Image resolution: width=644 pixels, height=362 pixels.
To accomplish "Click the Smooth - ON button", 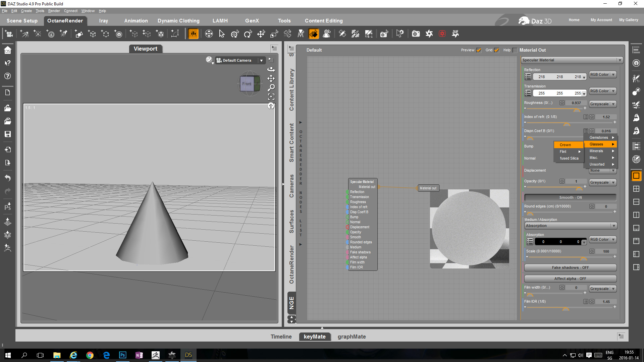I will click(x=570, y=197).
